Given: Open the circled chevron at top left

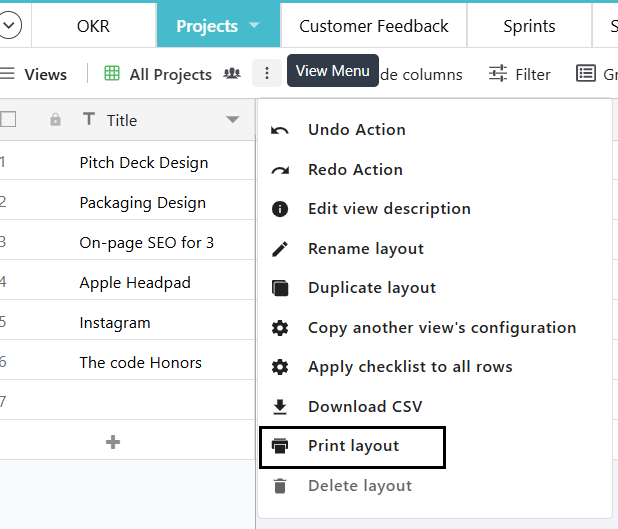Looking at the screenshot, I should tap(9, 26).
